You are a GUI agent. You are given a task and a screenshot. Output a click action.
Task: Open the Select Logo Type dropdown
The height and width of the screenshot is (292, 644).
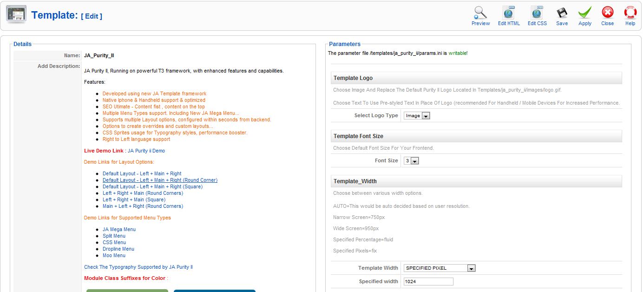coord(417,116)
